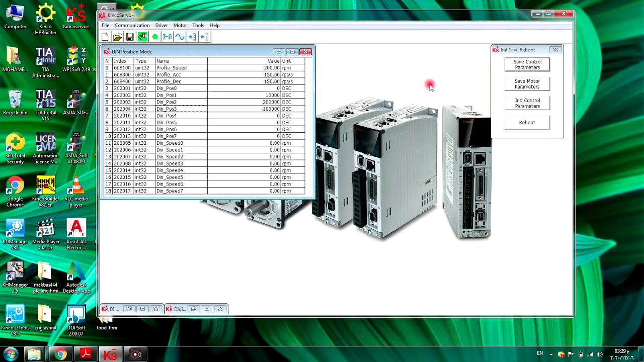Image resolution: width=644 pixels, height=362 pixels.
Task: Open the Tools menu
Action: coord(198,25)
